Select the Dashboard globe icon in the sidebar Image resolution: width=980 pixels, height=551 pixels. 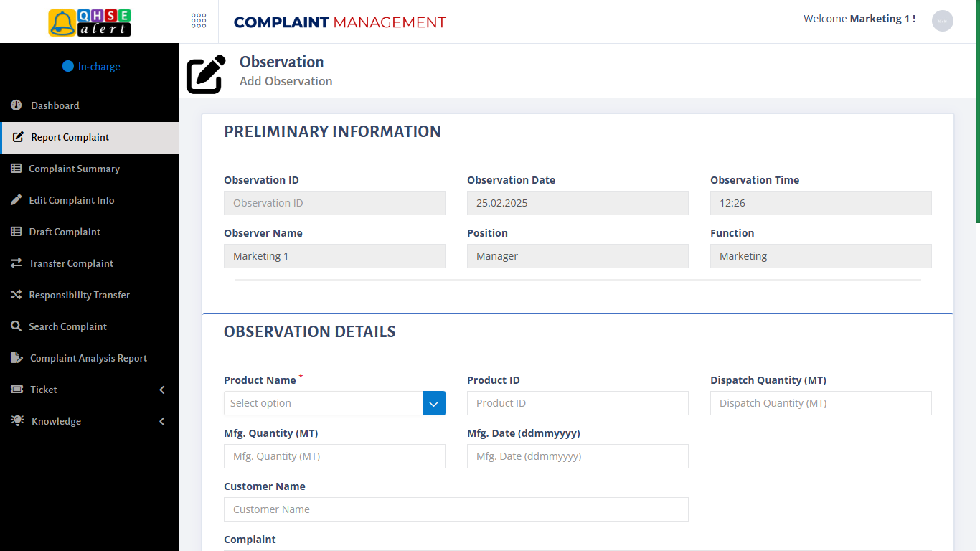(16, 105)
